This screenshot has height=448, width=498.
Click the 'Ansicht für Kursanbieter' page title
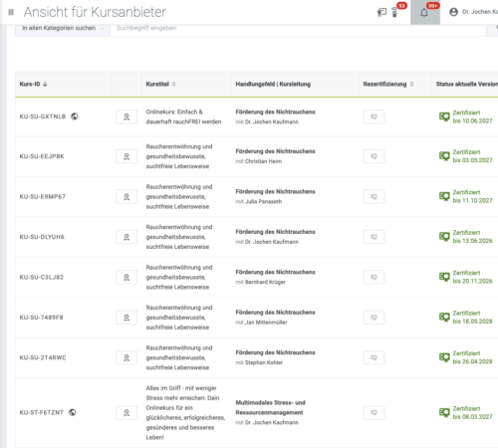[95, 12]
